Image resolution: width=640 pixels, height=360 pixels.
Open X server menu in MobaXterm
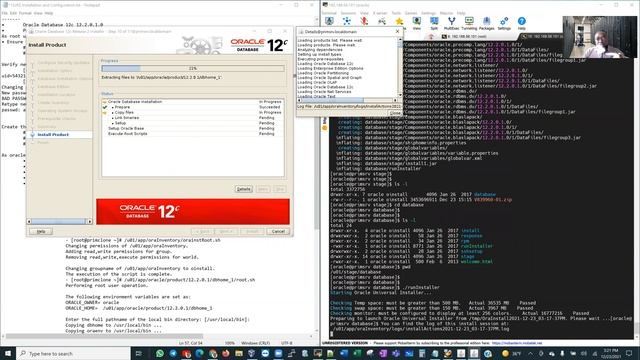click(380, 13)
